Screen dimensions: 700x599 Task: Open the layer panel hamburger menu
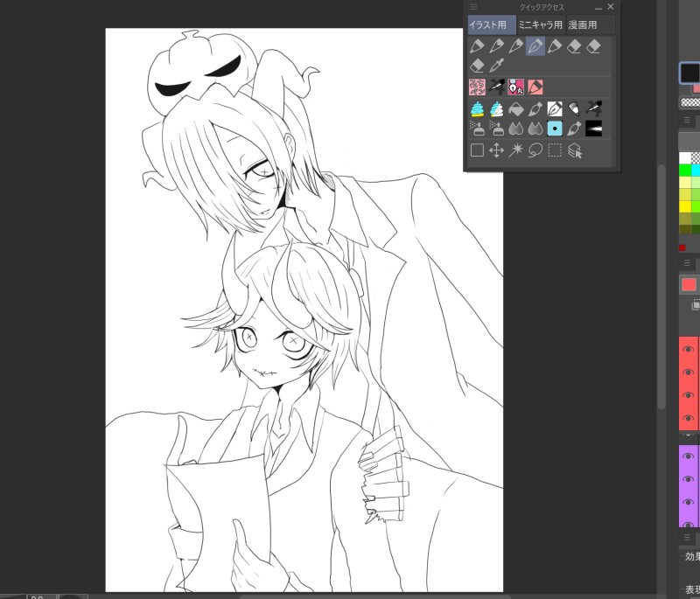pos(687,262)
